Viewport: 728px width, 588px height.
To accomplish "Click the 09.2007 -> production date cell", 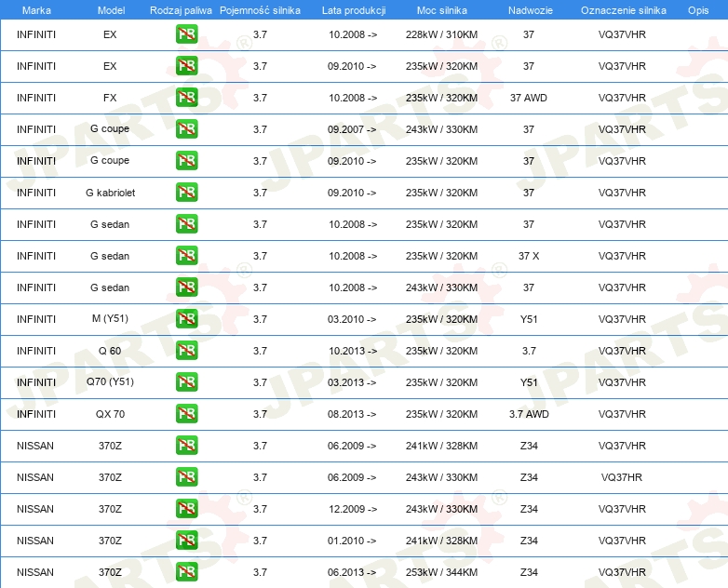I will click(x=352, y=129).
